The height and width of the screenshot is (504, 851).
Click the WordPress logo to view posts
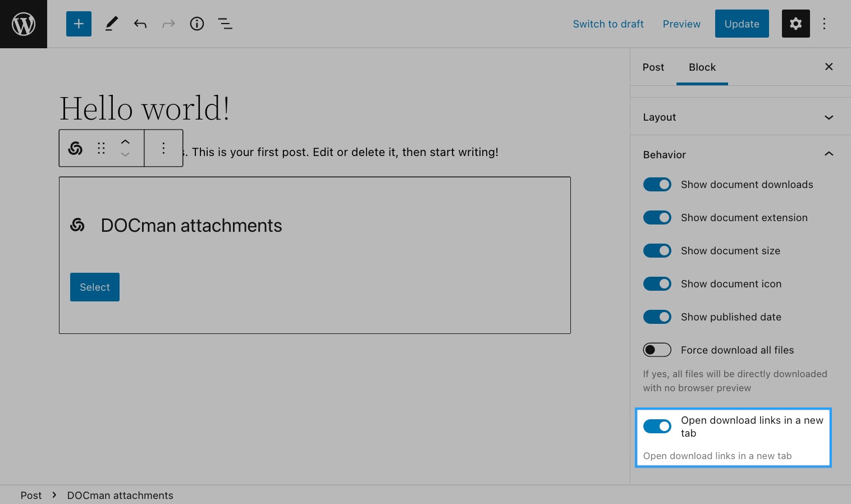tap(24, 24)
